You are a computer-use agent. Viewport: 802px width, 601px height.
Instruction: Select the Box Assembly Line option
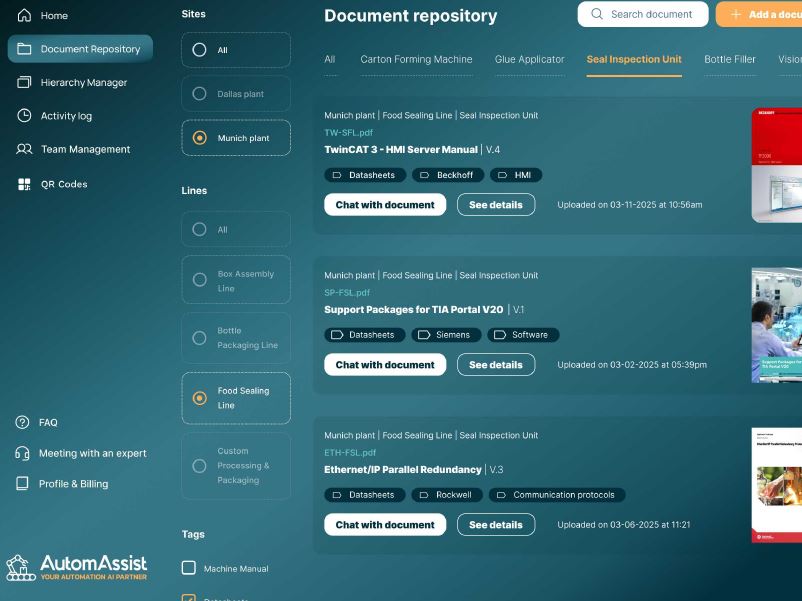236,280
